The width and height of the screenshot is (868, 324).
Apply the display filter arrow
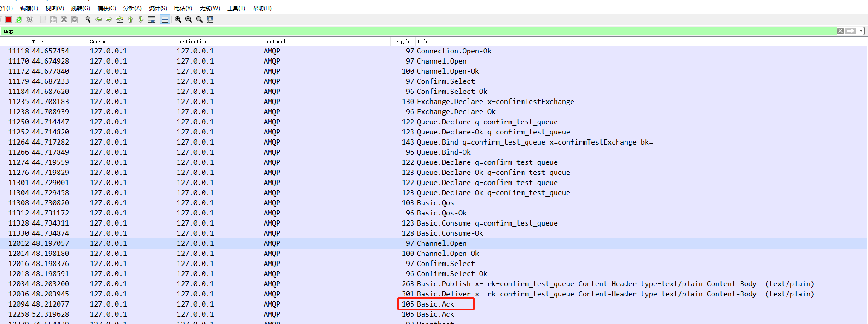pos(851,31)
